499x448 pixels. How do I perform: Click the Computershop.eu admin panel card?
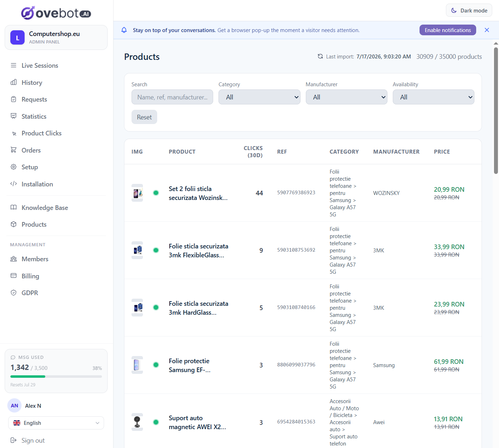56,37
